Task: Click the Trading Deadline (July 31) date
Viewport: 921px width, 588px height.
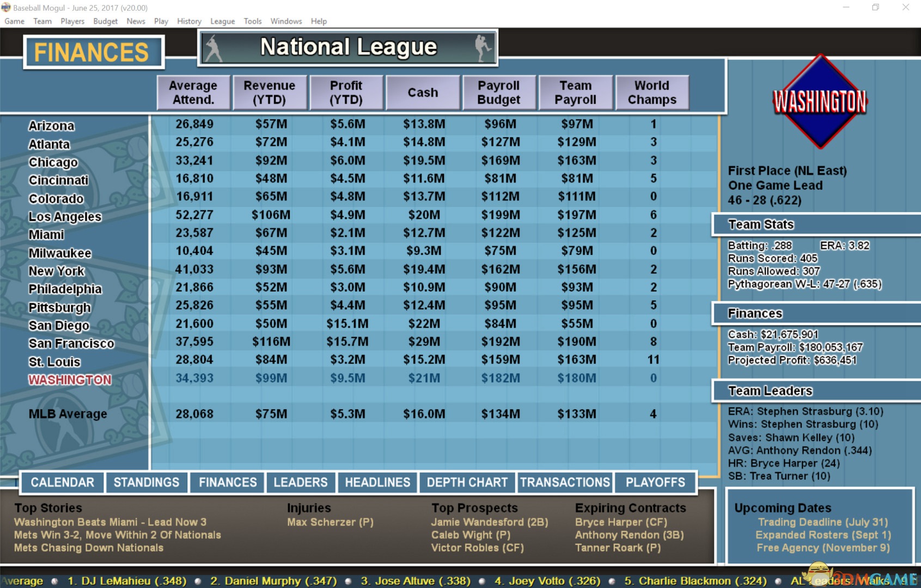Action: point(822,522)
